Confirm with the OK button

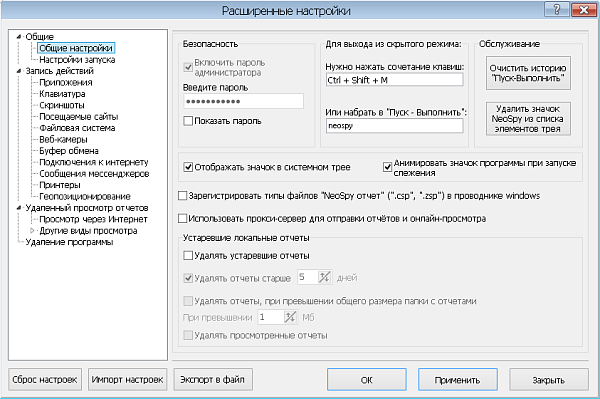pos(367,380)
